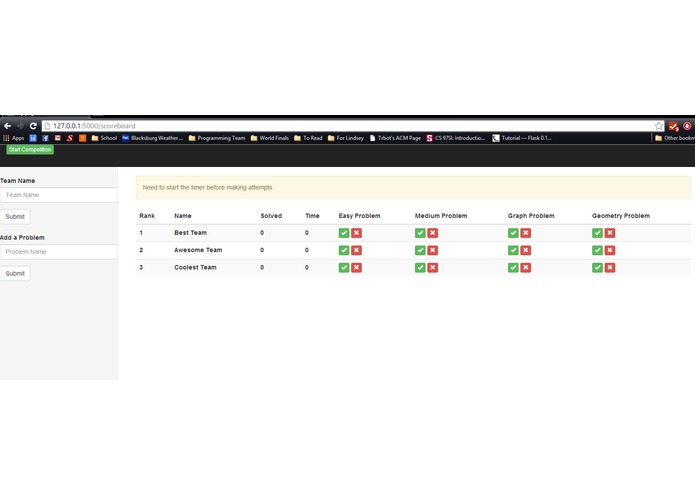
Task: Open the Blacksburg Weather bookmark
Action: point(152,138)
